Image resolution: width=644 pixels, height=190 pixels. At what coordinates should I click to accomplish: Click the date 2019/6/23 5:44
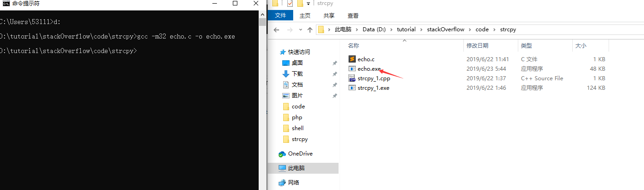click(x=486, y=69)
